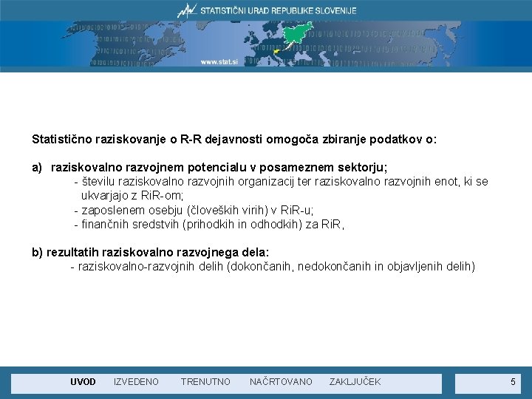
Task: Click the Statistical Office logo icon in header
Action: pyautogui.click(x=187, y=10)
